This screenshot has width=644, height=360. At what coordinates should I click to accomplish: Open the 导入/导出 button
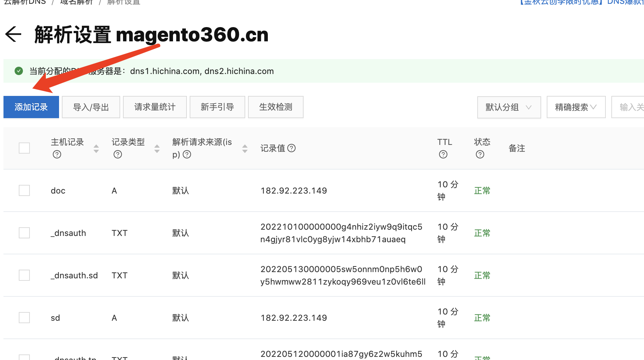(91, 107)
